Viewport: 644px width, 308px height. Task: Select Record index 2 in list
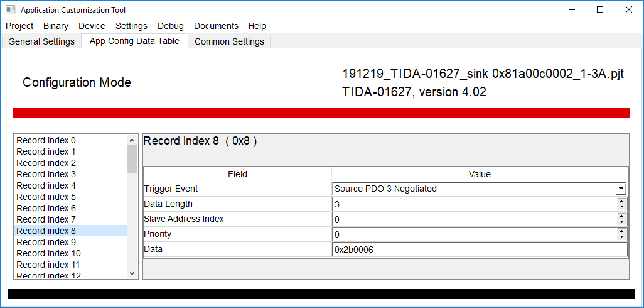tap(71, 163)
